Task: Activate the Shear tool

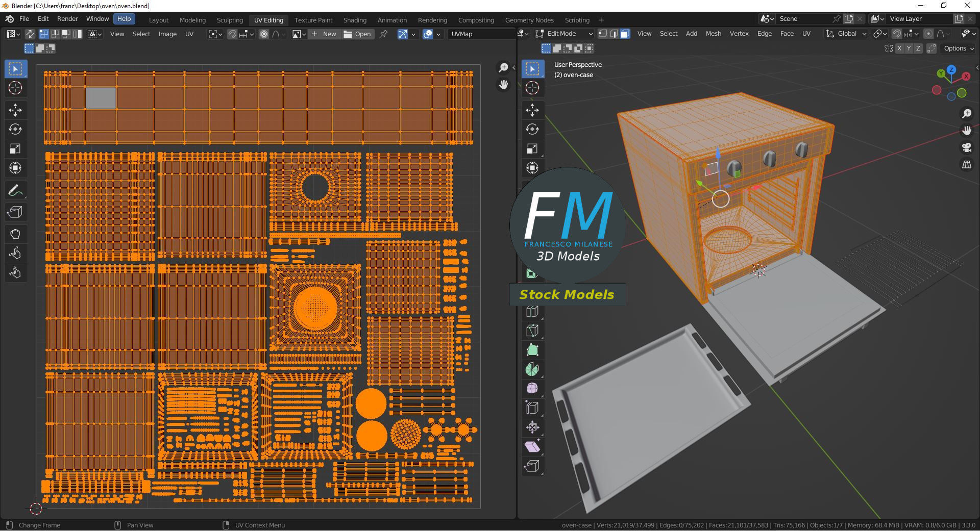Action: pyautogui.click(x=532, y=447)
